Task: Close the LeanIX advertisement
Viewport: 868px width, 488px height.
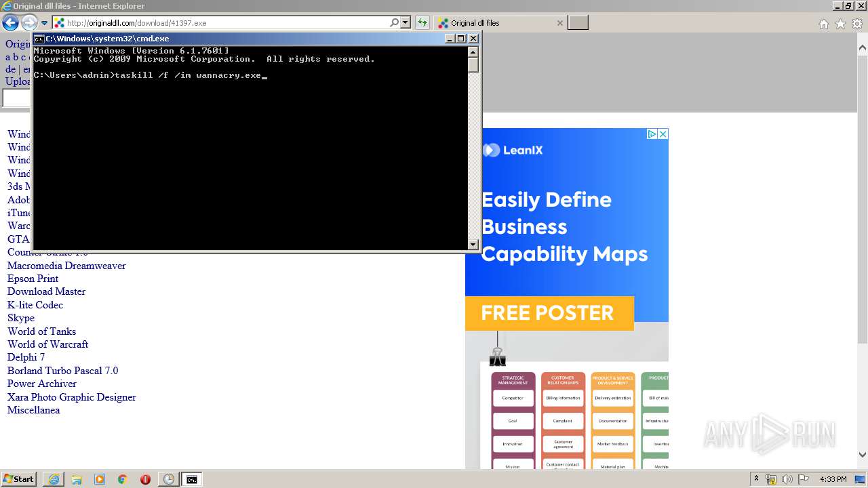Action: [663, 134]
